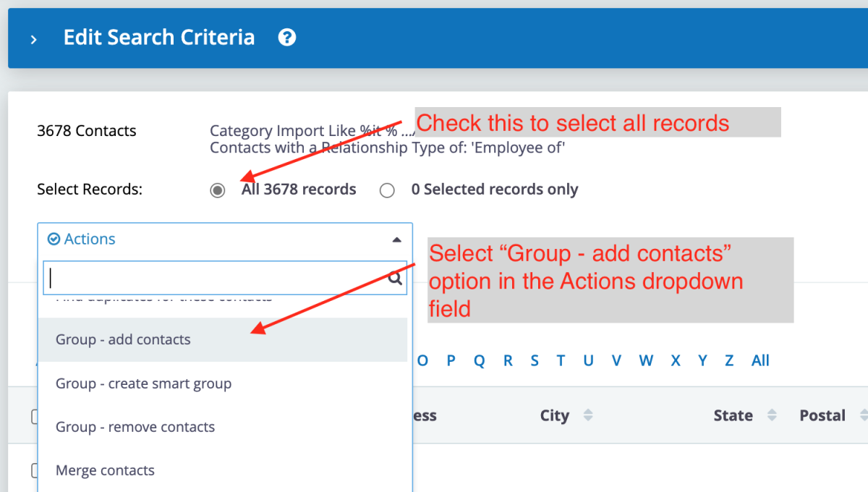This screenshot has height=492, width=868.
Task: Type in the Actions search field
Action: point(217,279)
